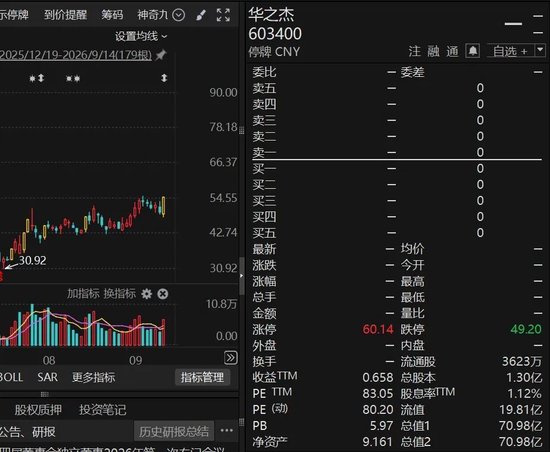Click the 指标管理 button
The width and height of the screenshot is (550, 452).
(202, 377)
